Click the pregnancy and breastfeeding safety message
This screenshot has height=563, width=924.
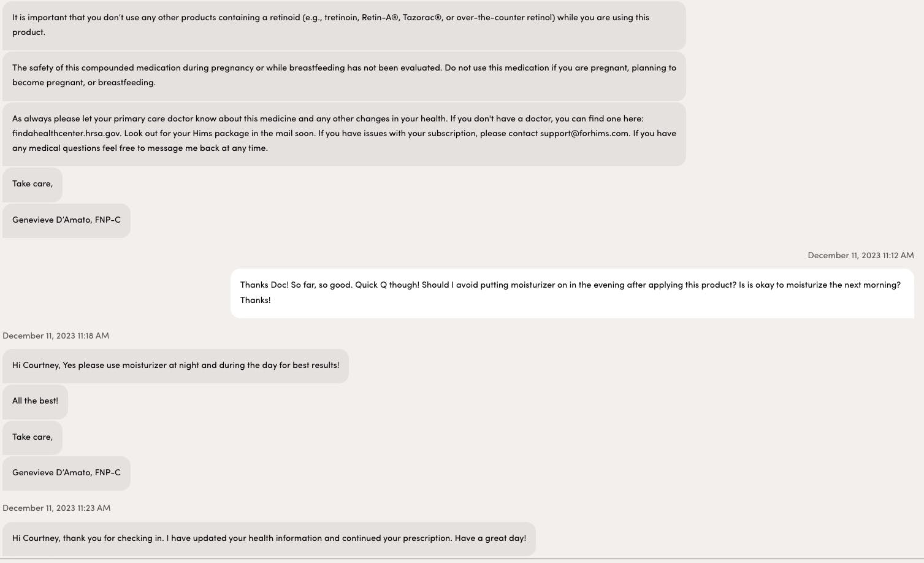[343, 75]
